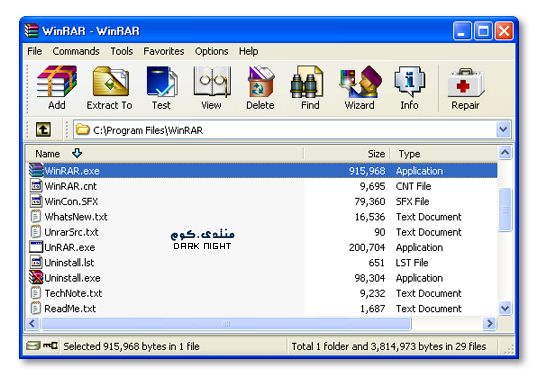Open the Help menu

(x=248, y=51)
